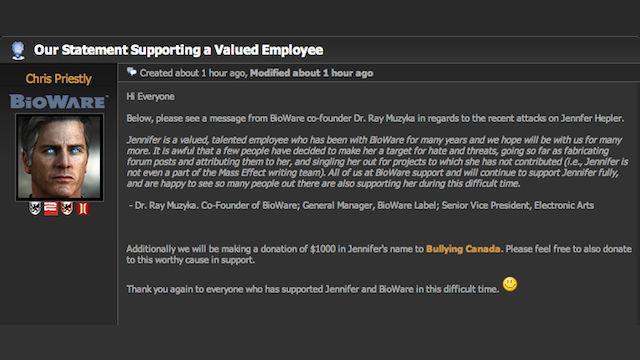Viewport: 640px width, 360px height.
Task: Follow the Bullying Canada link
Action: point(463,249)
